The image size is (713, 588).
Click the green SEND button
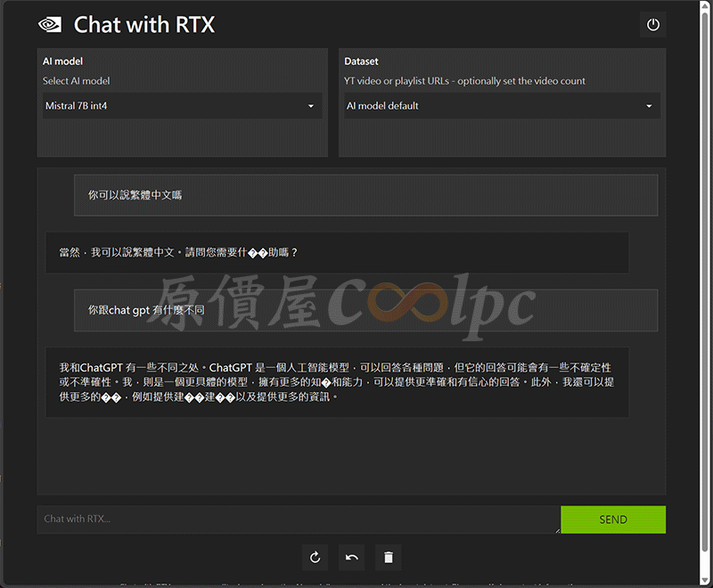[613, 519]
